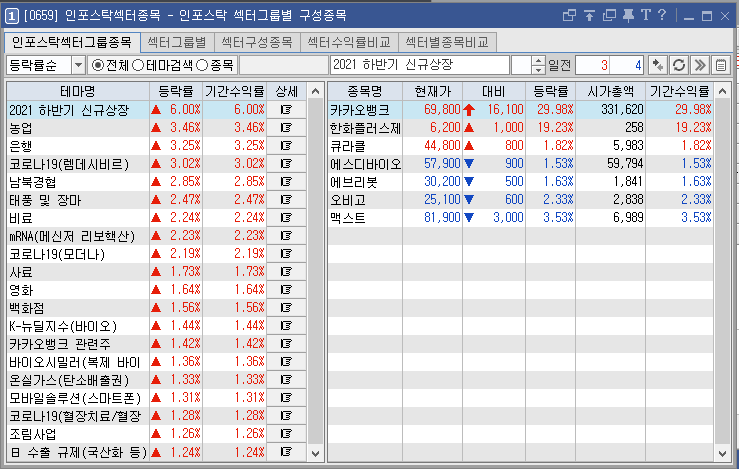Open detail icon for 코로나19(렘데시비르) row
739x469 pixels.
point(286,164)
